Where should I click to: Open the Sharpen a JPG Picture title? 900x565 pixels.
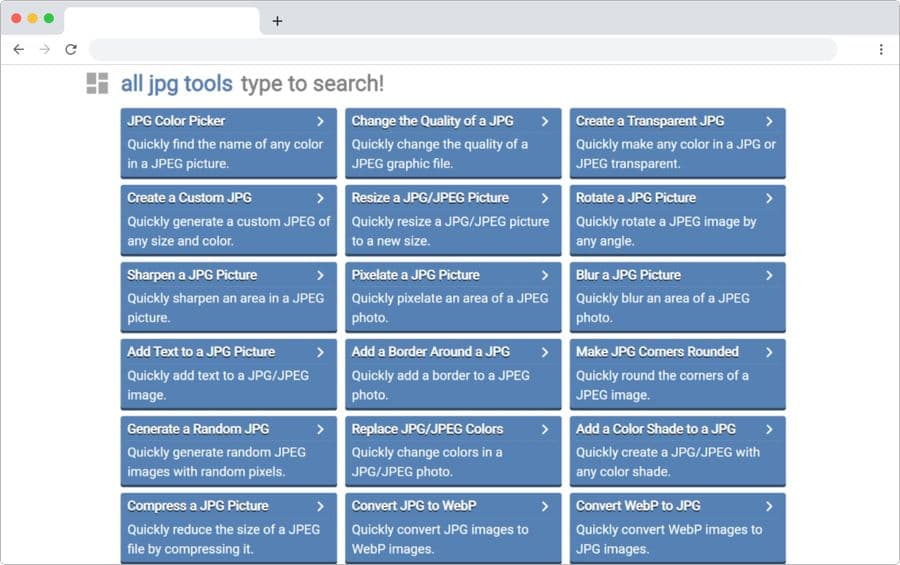192,274
